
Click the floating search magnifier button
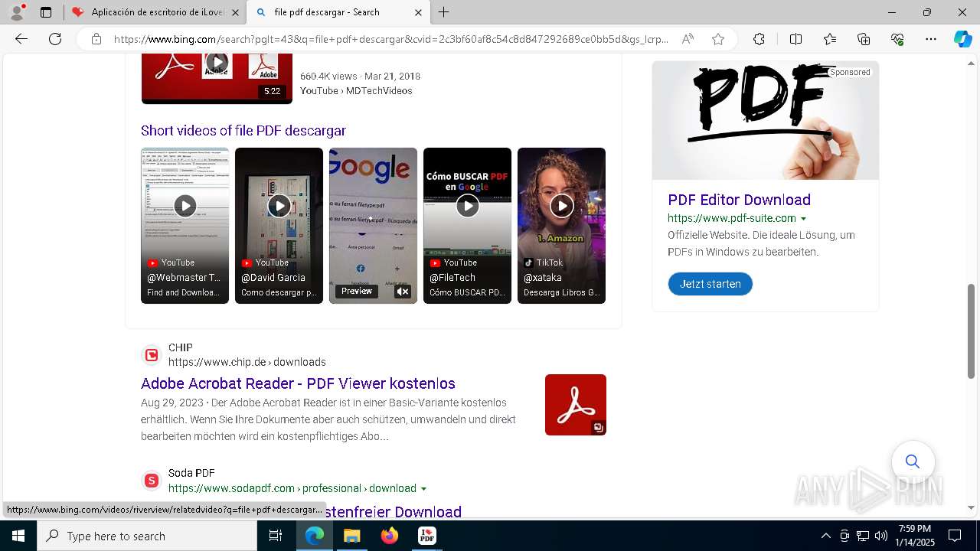[913, 461]
